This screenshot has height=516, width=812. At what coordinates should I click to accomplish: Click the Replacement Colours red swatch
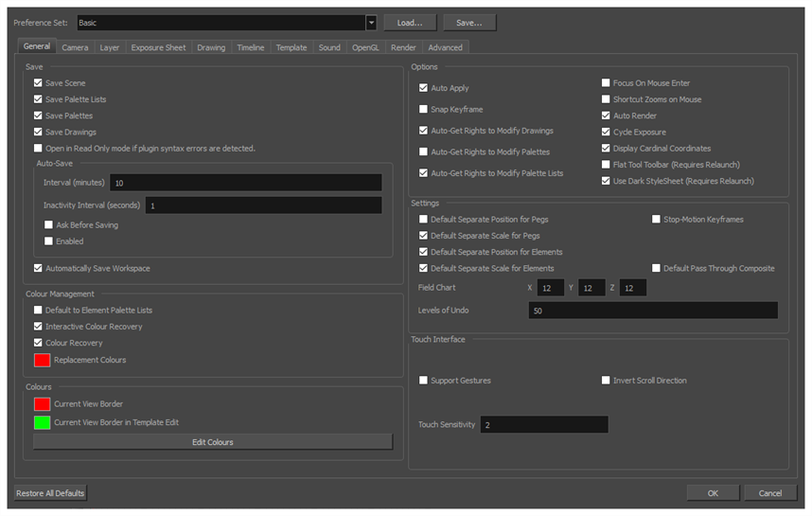coord(42,360)
